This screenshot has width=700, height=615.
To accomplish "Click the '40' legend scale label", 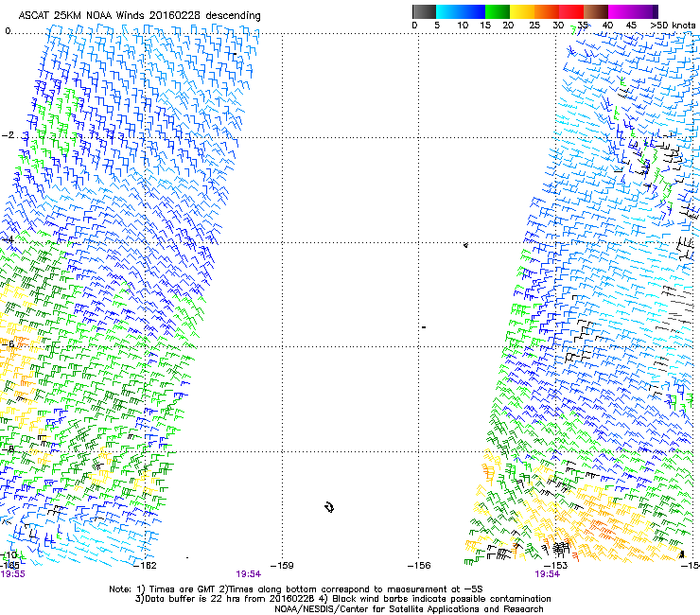I will pyautogui.click(x=607, y=26).
